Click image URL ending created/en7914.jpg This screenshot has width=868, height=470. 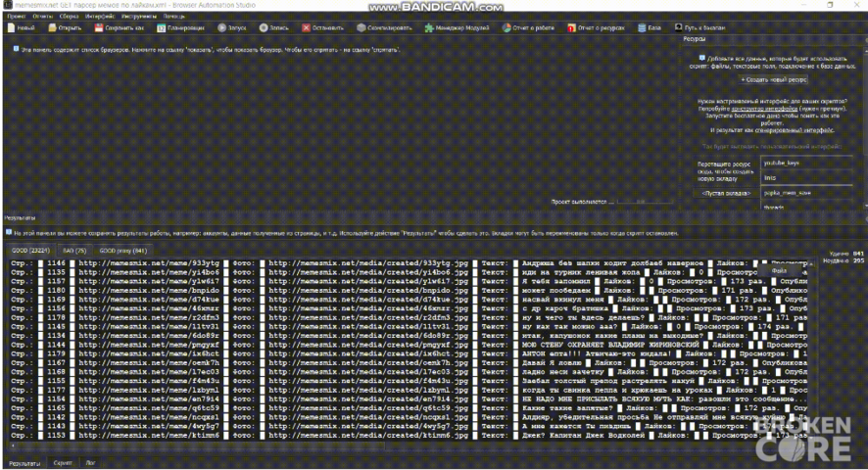point(368,399)
